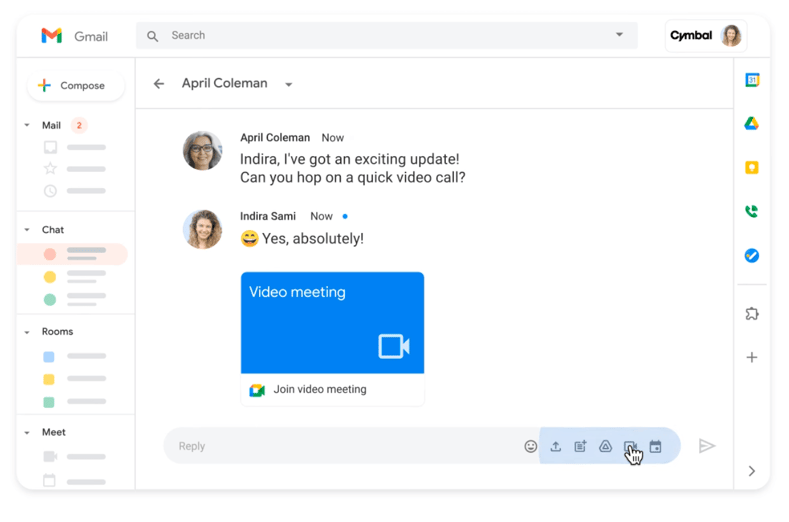Click the send message arrow
789x522 pixels.
[x=706, y=446]
